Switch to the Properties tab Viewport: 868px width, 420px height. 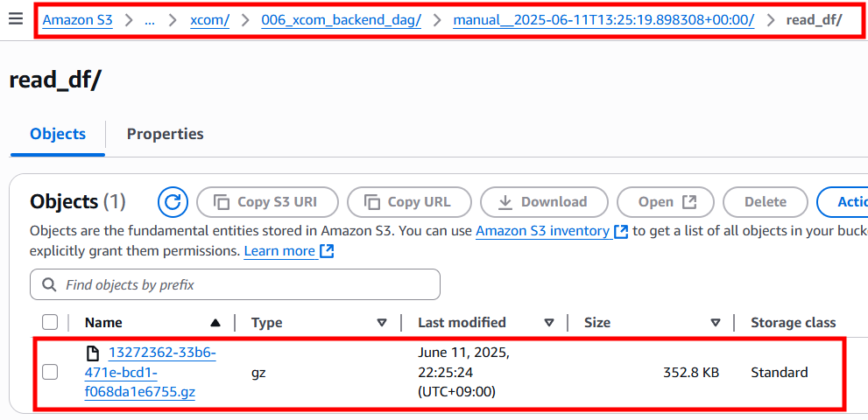point(165,134)
